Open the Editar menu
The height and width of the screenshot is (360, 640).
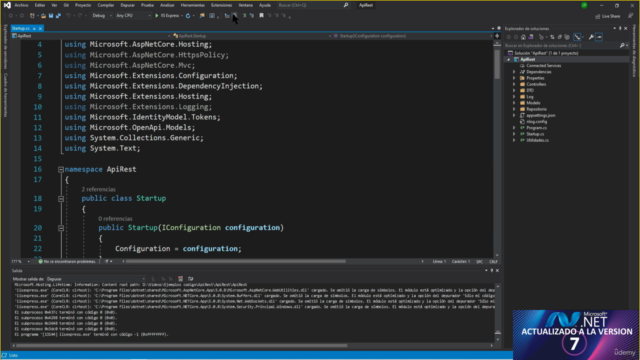[40, 5]
